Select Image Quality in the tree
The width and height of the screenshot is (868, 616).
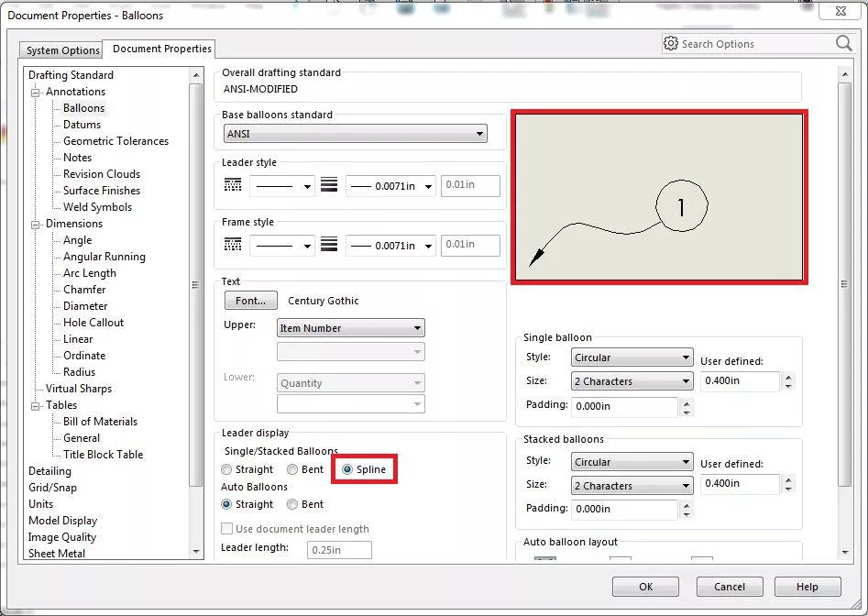pos(62,537)
